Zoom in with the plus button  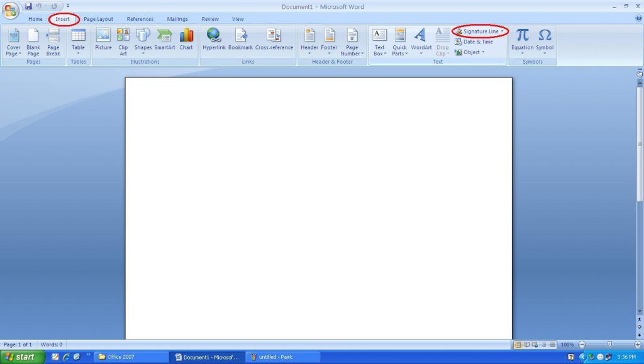[638, 344]
